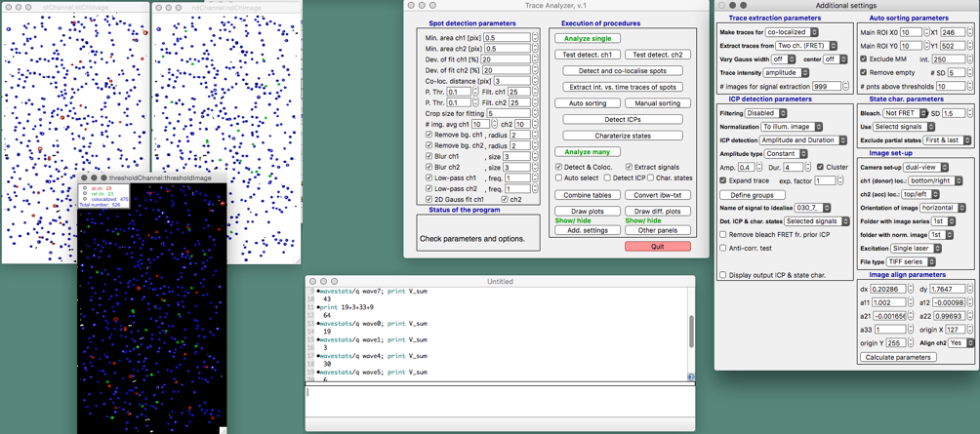The image size is (980, 434).
Task: Change the File type dropdown
Action: tap(910, 261)
